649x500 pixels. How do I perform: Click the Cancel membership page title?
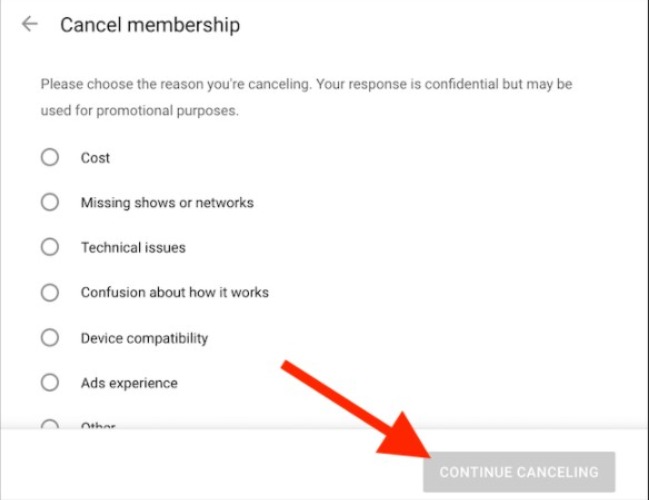150,25
